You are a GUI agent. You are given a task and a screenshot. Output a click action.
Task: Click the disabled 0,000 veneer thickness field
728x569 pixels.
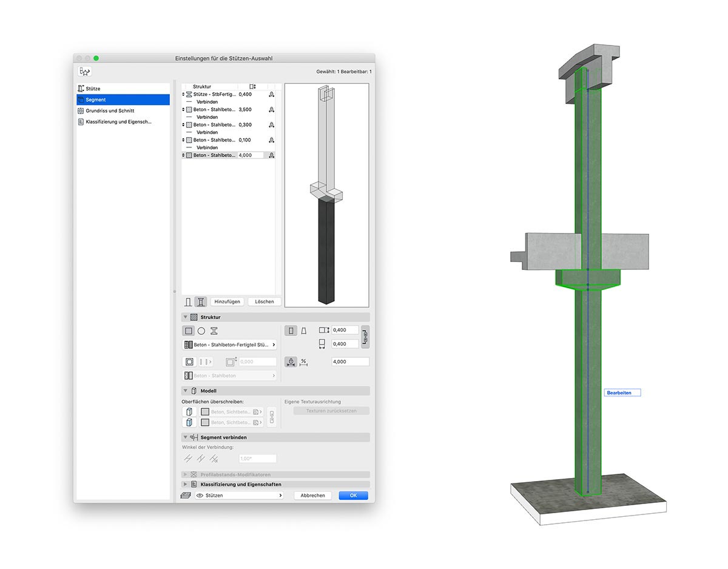258,362
